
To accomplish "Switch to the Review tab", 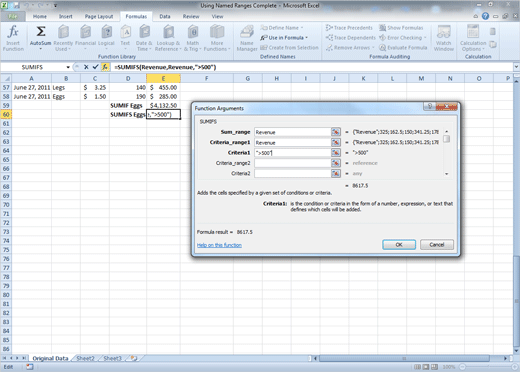I will pyautogui.click(x=191, y=16).
